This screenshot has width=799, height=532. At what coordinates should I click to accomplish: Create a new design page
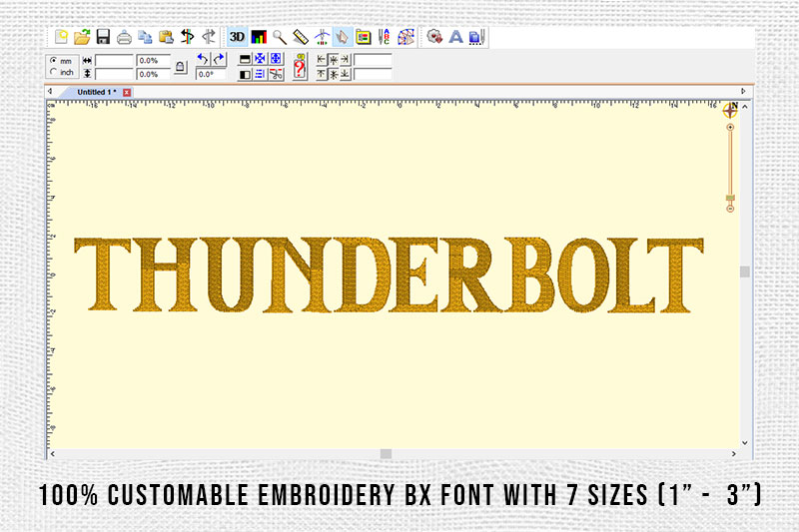click(61, 37)
